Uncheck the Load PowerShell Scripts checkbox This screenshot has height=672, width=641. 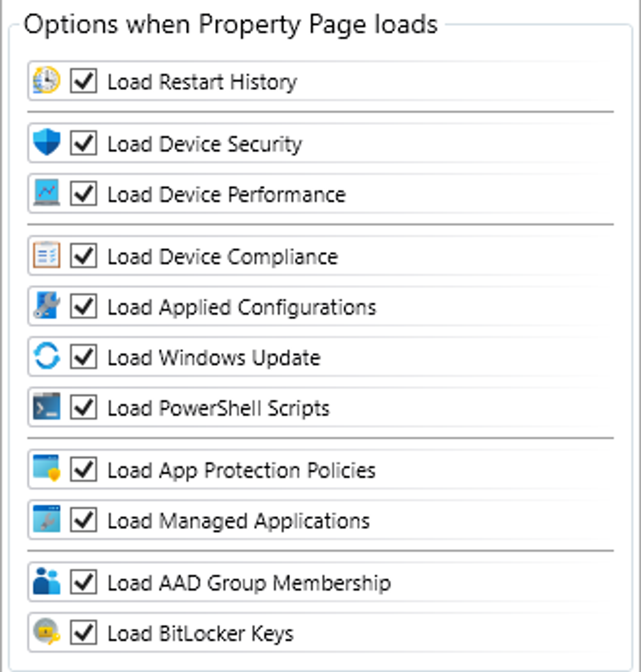pos(83,407)
